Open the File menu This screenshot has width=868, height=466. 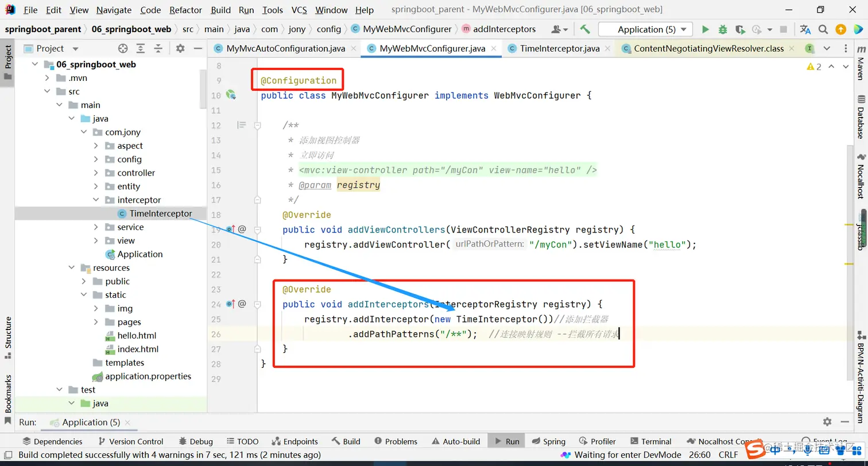(30, 10)
